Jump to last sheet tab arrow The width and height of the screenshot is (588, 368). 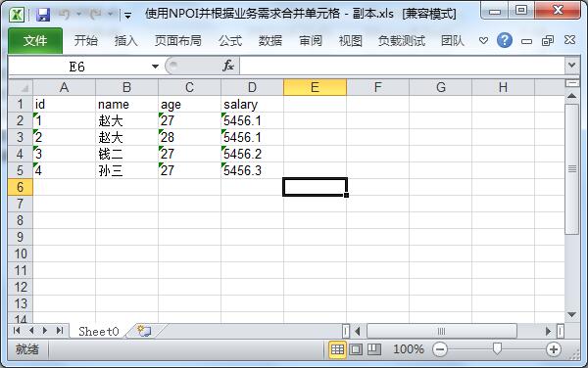(60, 331)
